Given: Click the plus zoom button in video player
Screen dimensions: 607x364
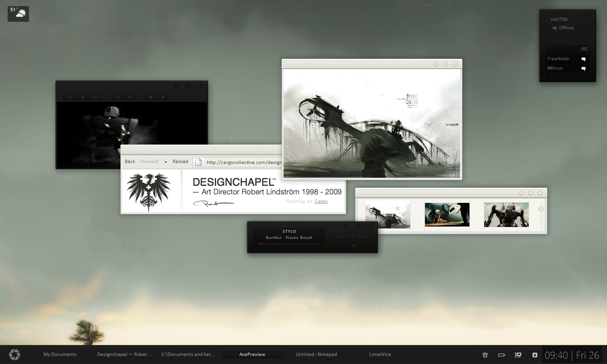Looking at the screenshot, I should 129,97.
